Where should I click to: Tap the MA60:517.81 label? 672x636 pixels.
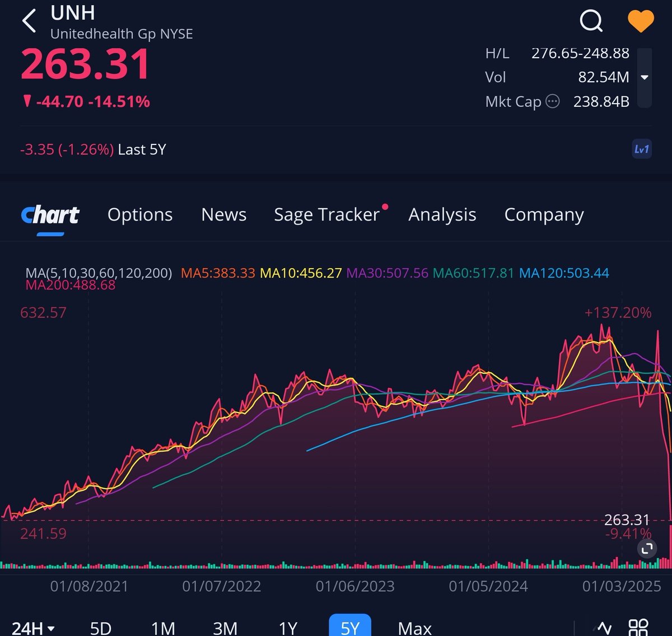click(x=474, y=273)
